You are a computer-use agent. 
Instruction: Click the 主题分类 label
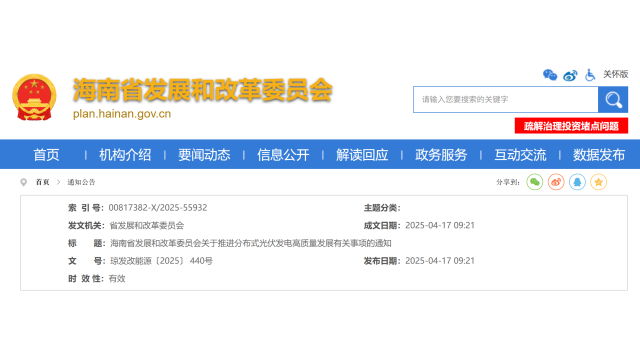(x=382, y=208)
